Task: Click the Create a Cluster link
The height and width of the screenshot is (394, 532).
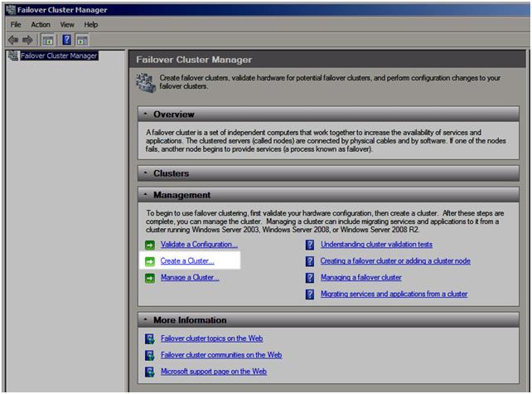Action: coord(187,261)
